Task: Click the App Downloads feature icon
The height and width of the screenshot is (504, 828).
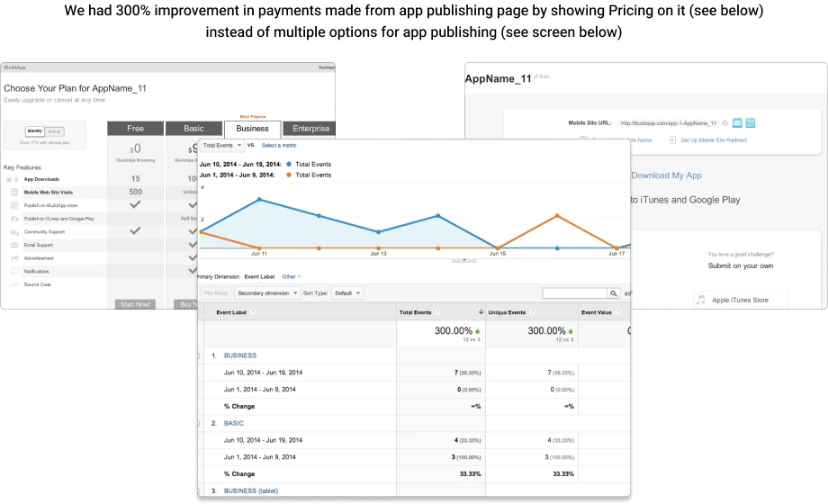Action: 13,179
